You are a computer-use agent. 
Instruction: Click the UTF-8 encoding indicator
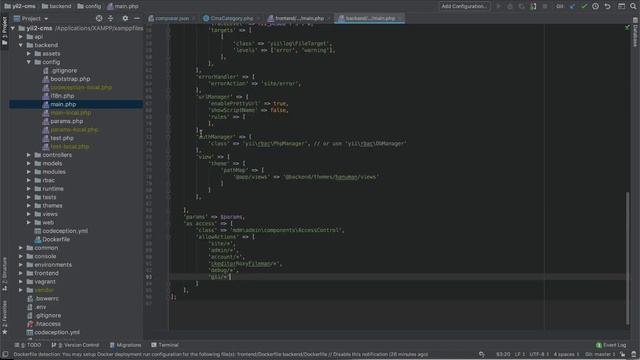coord(539,354)
